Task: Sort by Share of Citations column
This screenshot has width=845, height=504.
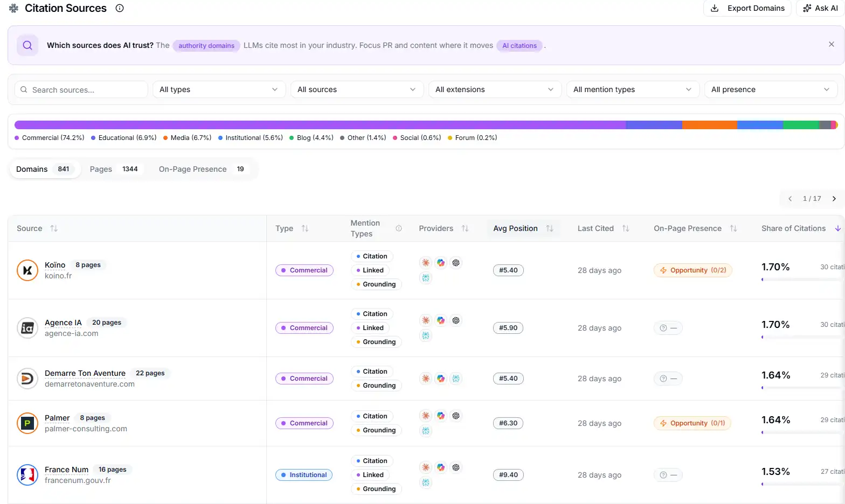Action: click(x=838, y=228)
